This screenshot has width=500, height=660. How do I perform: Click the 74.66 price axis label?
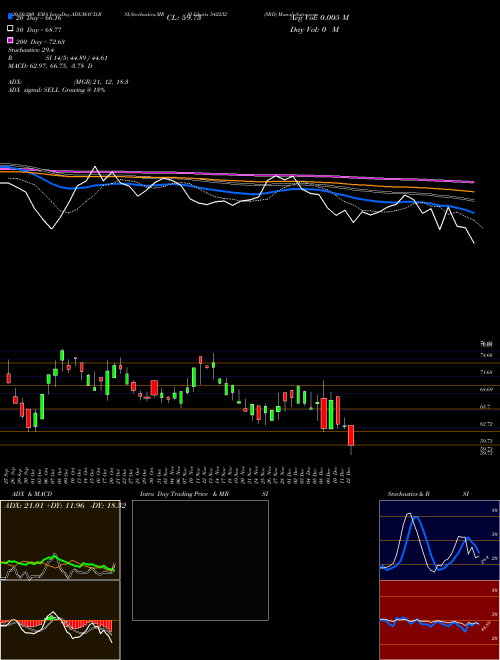487,356
